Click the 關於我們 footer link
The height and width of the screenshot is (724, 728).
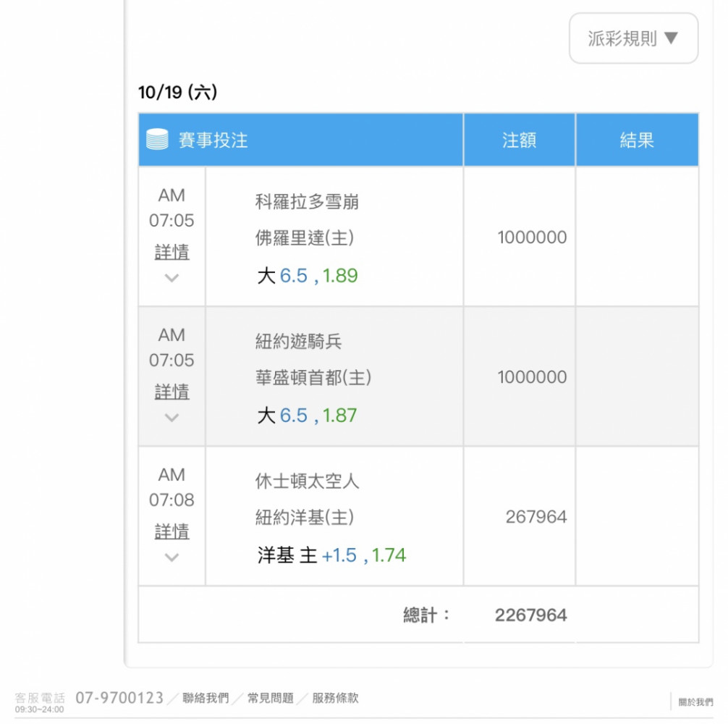pos(695,702)
